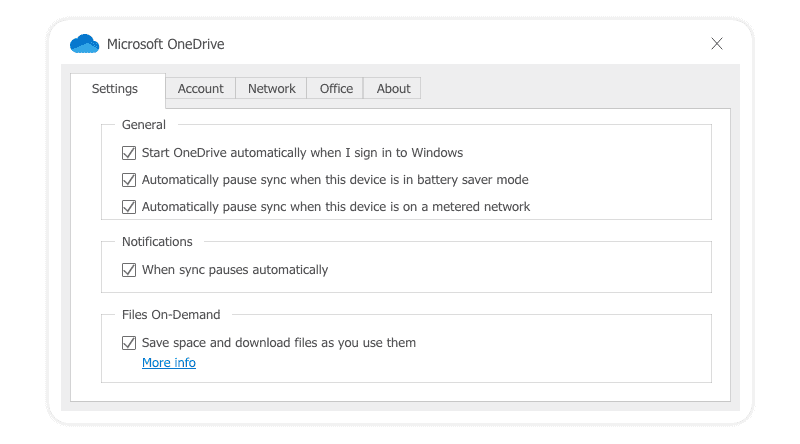Switch to the Settings tab

118,89
